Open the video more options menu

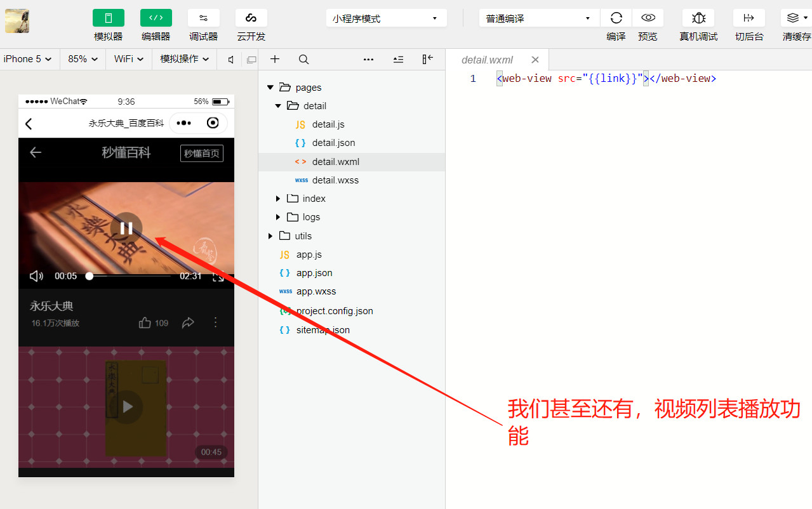tap(215, 322)
